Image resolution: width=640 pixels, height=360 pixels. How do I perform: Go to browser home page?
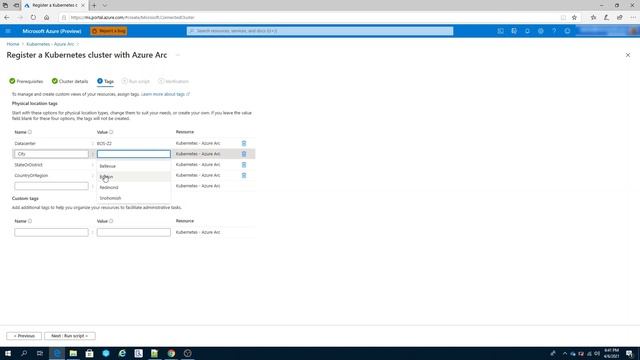(x=47, y=18)
